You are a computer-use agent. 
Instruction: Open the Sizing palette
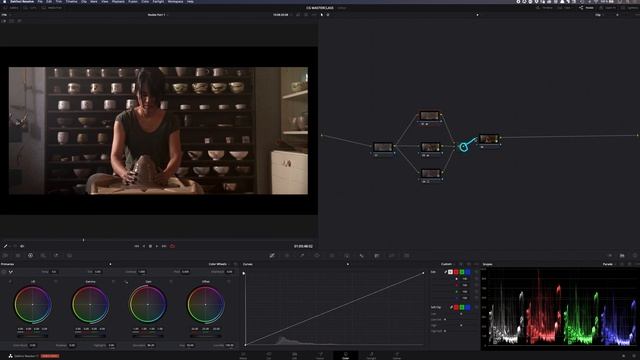[x=392, y=256]
